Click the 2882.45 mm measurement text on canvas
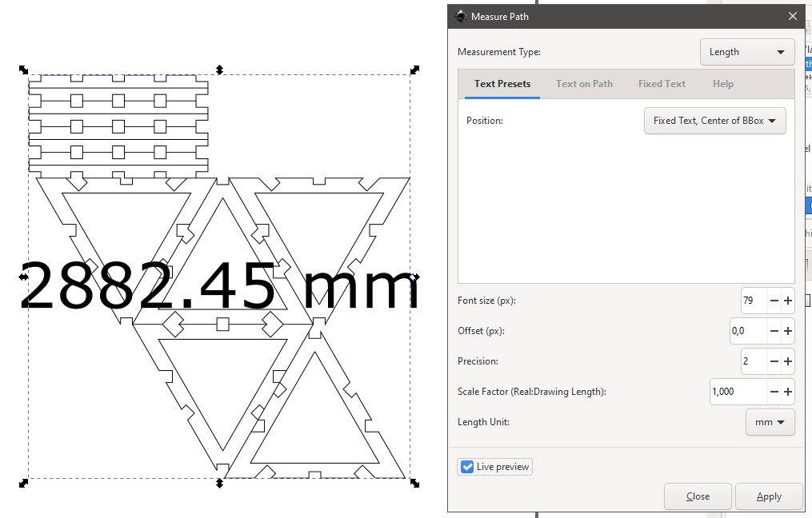 coord(219,285)
